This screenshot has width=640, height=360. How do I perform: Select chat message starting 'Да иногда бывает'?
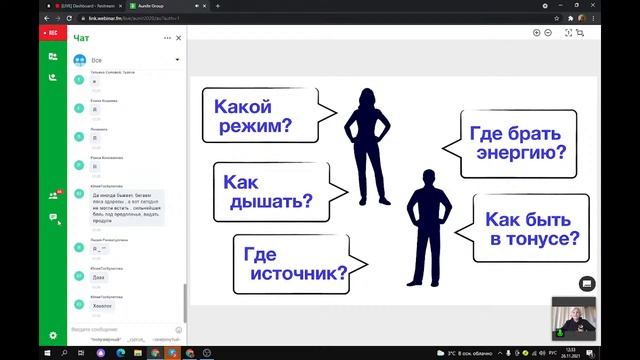pyautogui.click(x=127, y=208)
